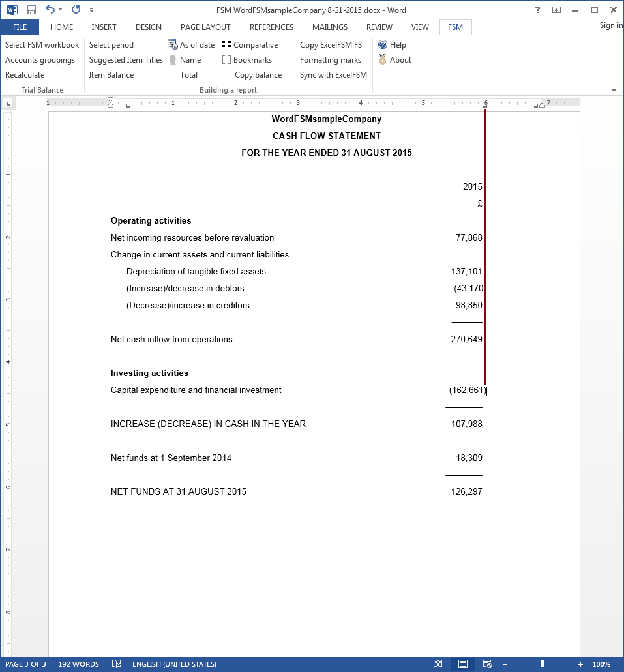Click the amount 270,649
Screen dimensions: 624x672
(x=467, y=340)
